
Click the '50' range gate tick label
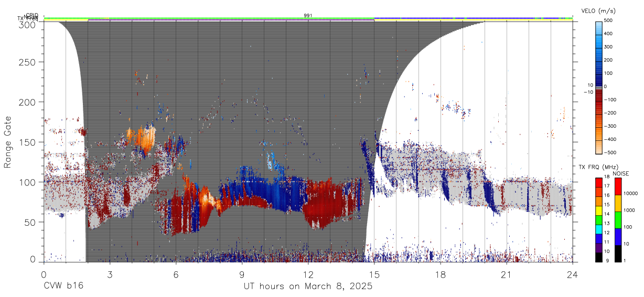(30, 222)
